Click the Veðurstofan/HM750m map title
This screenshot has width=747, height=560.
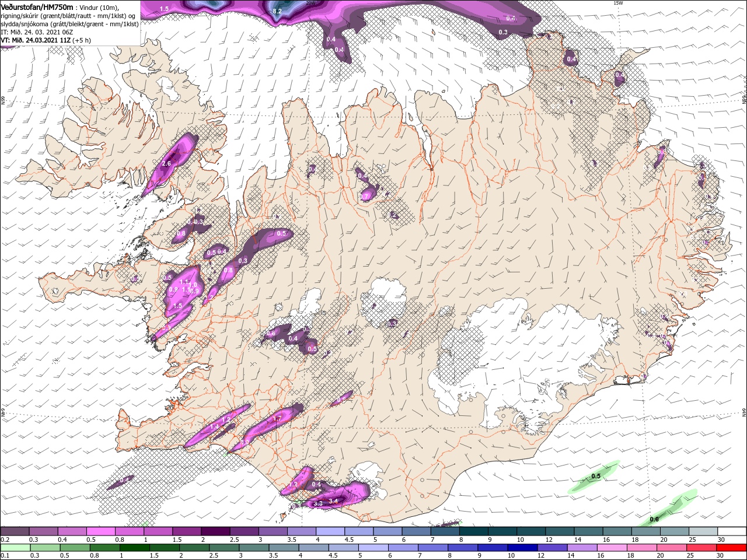pos(37,6)
